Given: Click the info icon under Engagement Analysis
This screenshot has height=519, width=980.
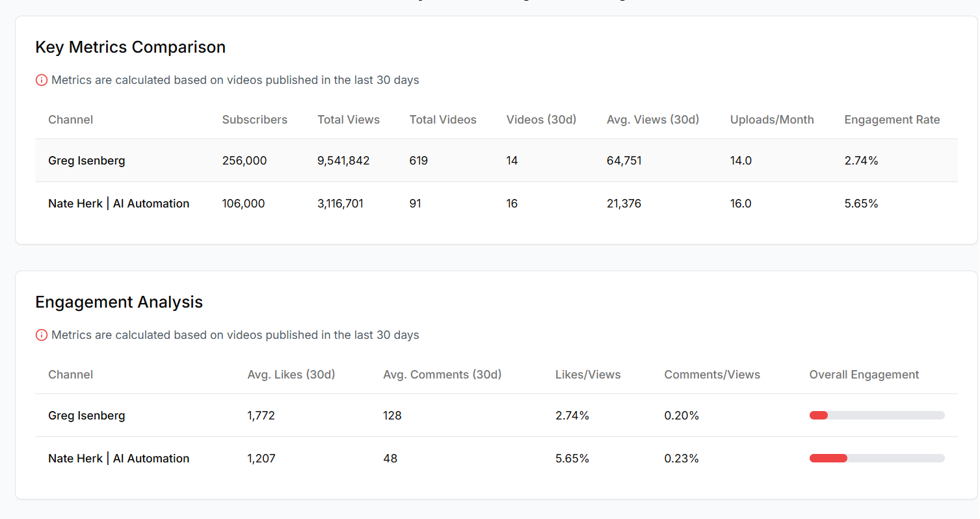Looking at the screenshot, I should click(42, 335).
